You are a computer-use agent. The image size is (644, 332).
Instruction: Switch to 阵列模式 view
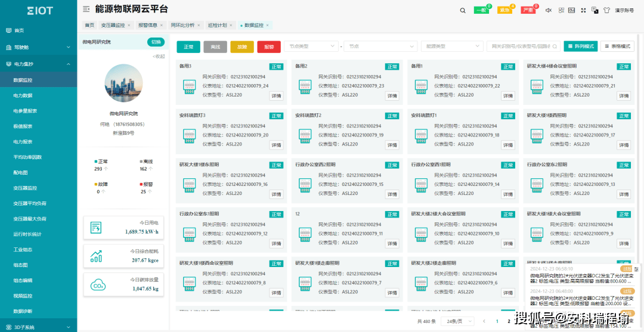[x=581, y=46]
